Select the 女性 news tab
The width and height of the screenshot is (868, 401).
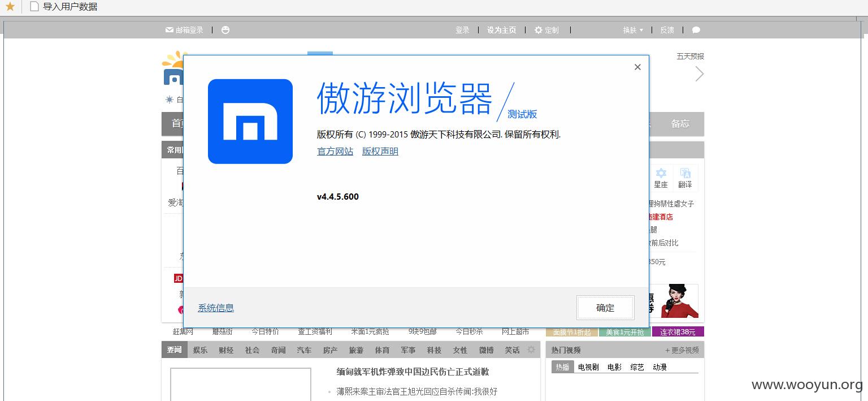point(460,350)
